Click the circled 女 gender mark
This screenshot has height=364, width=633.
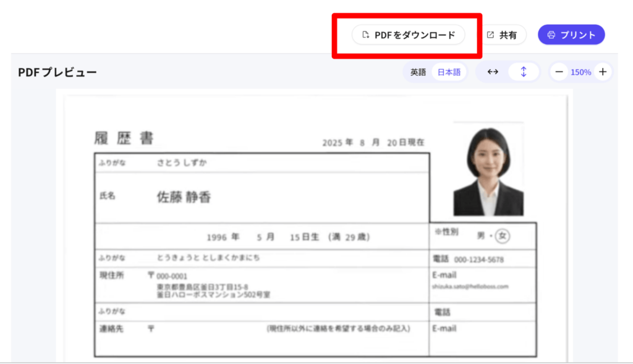tap(502, 235)
